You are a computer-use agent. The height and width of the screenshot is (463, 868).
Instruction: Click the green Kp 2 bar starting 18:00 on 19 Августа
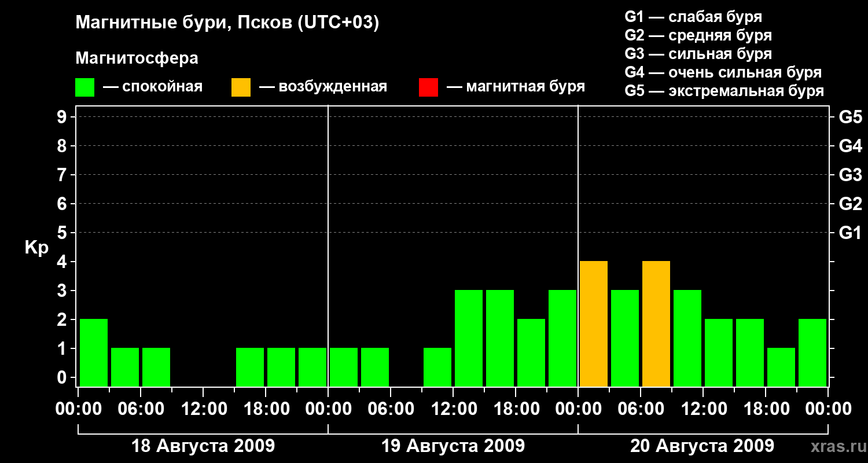point(531,352)
